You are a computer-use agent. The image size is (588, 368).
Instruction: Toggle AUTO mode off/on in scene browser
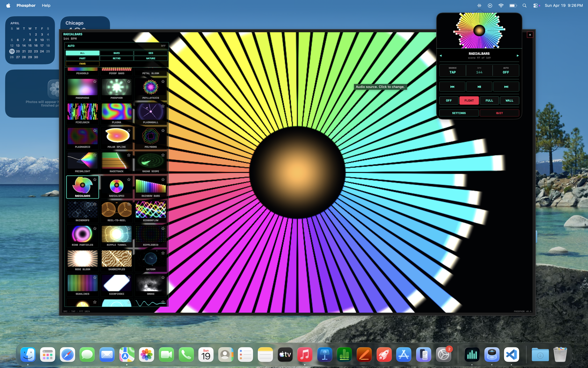click(117, 46)
